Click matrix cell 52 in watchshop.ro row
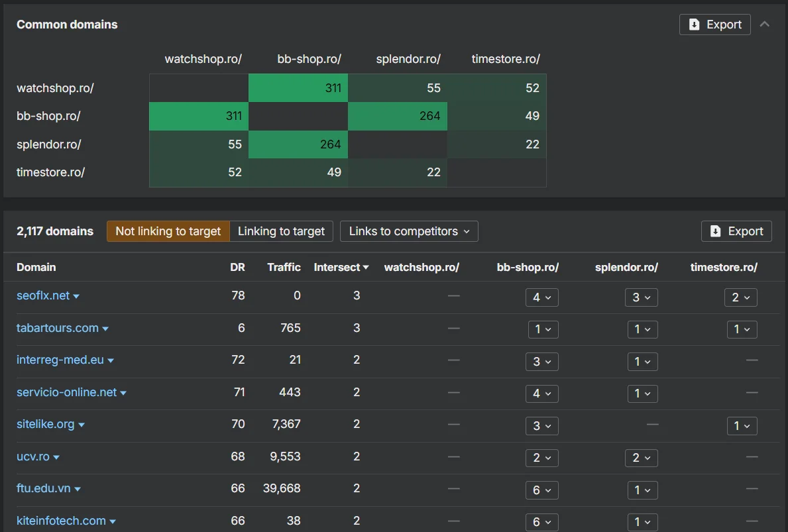This screenshot has width=788, height=532. pyautogui.click(x=496, y=88)
